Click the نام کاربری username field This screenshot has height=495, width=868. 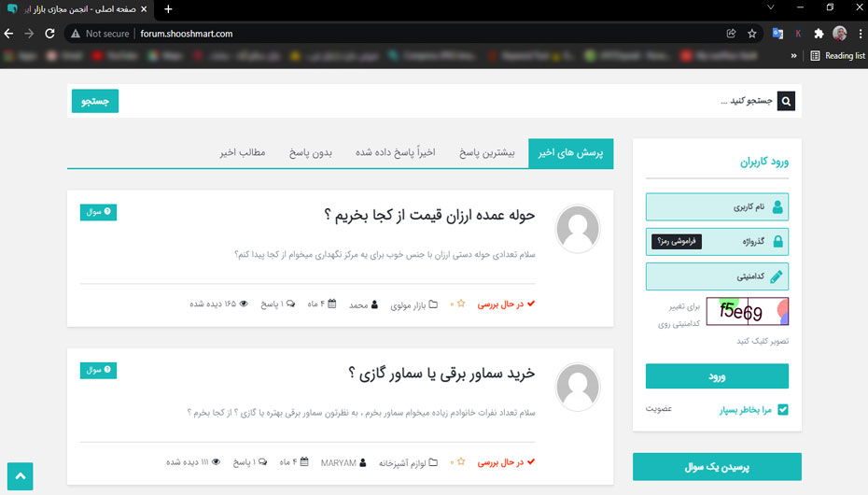[717, 206]
